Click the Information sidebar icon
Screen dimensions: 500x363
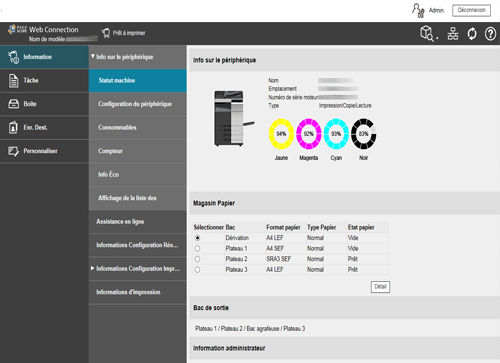(14, 57)
